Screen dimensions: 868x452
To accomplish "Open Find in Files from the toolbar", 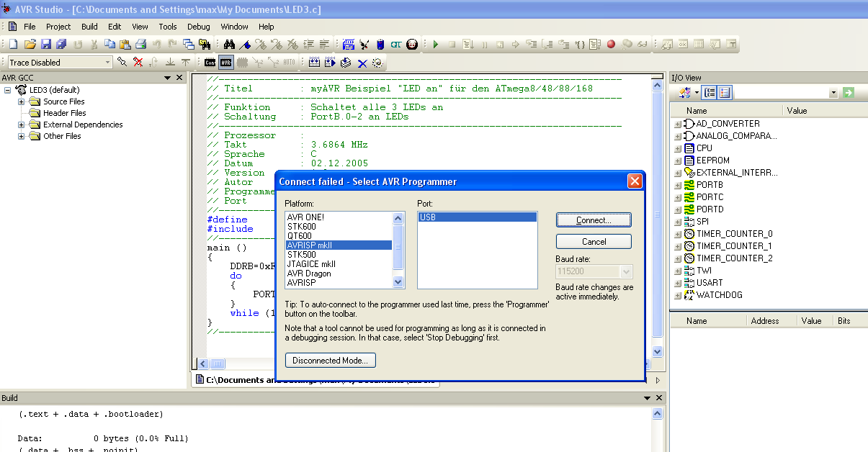I will click(x=205, y=44).
